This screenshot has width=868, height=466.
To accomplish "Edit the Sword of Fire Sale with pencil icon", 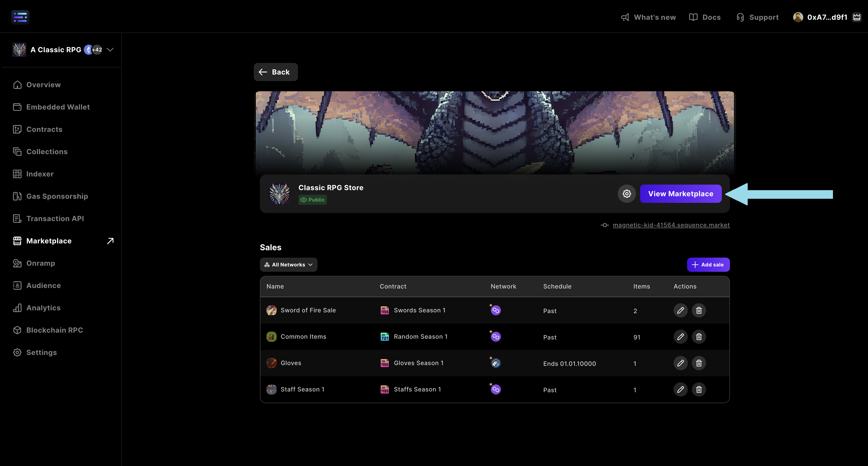I will pyautogui.click(x=680, y=310).
